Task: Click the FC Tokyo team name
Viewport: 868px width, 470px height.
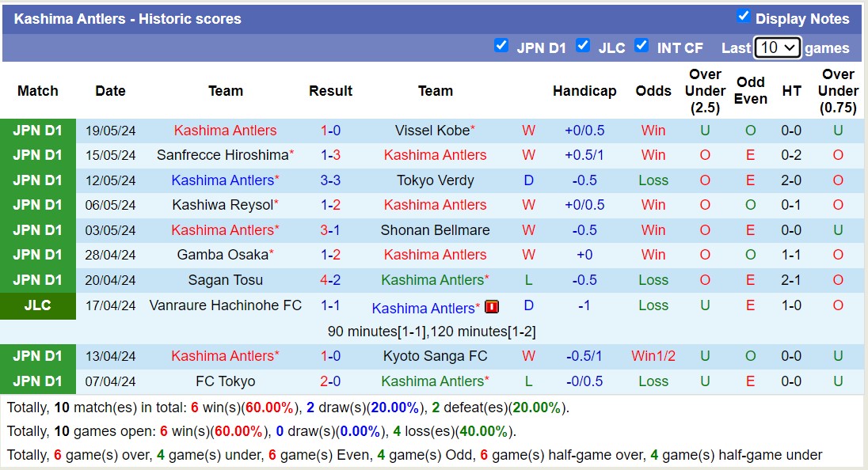Action: (226, 381)
